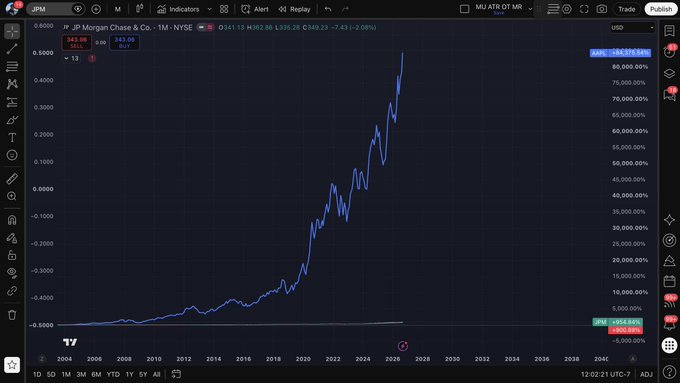This screenshot has height=383, width=680.
Task: Select the trend line drawing tool
Action: (12, 49)
